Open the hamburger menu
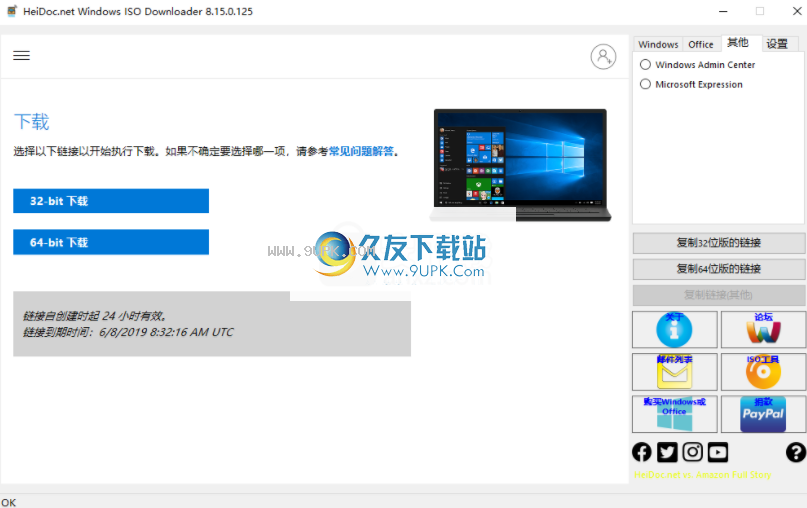 coord(21,56)
